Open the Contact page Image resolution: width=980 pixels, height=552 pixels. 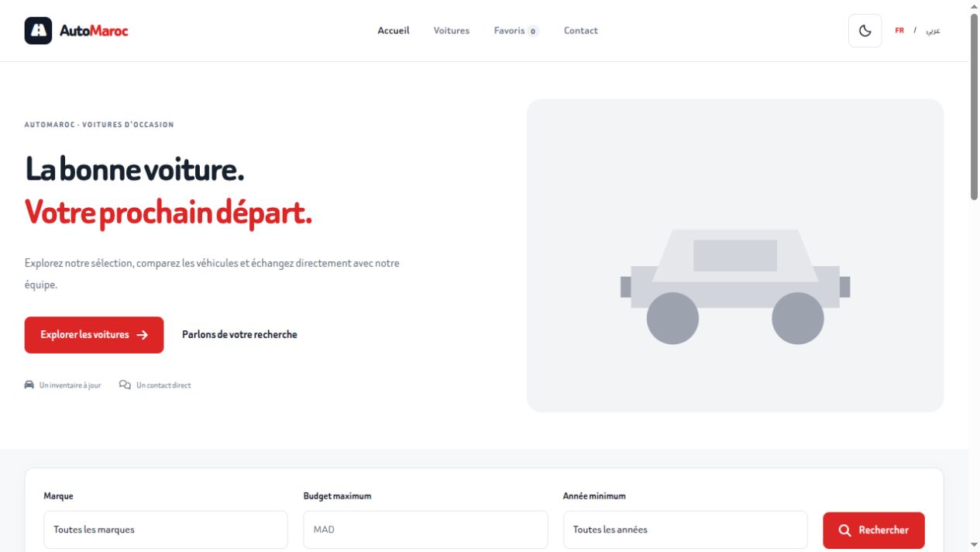pyautogui.click(x=581, y=31)
